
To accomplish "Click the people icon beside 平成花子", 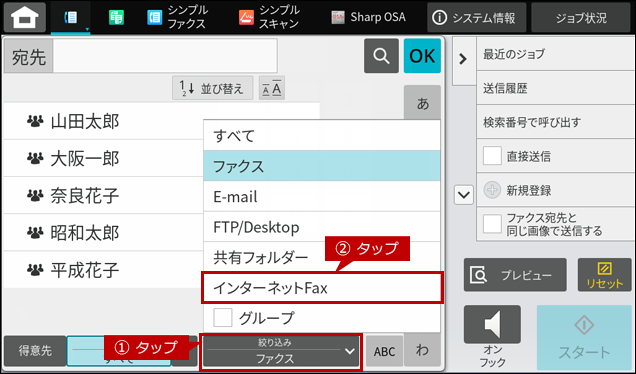I will (35, 269).
